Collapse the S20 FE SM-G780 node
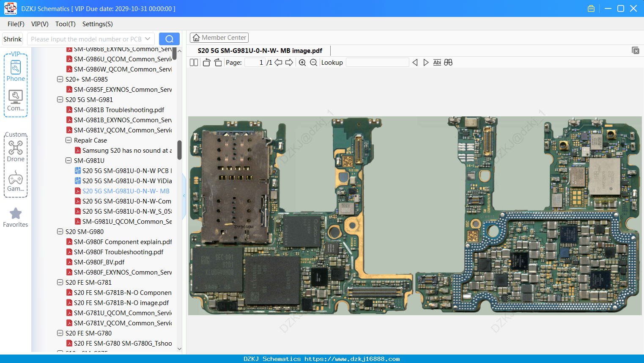Screen dimensions: 644x363 60,333
